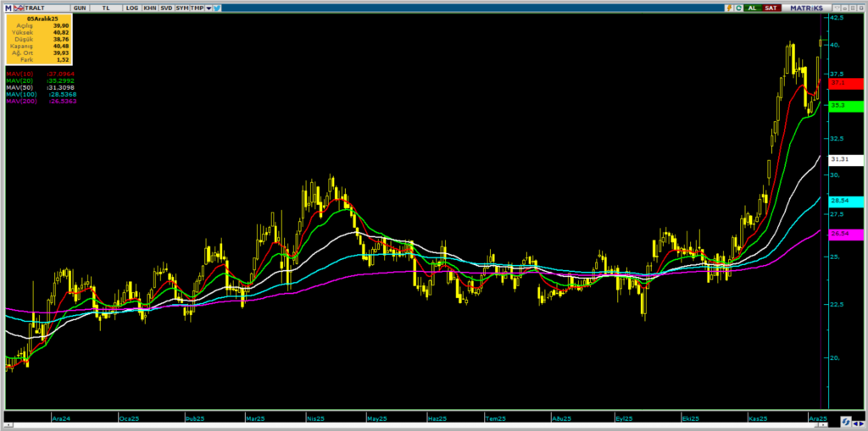
Task: Toggle the KHN option in toolbar
Action: pyautogui.click(x=149, y=7)
